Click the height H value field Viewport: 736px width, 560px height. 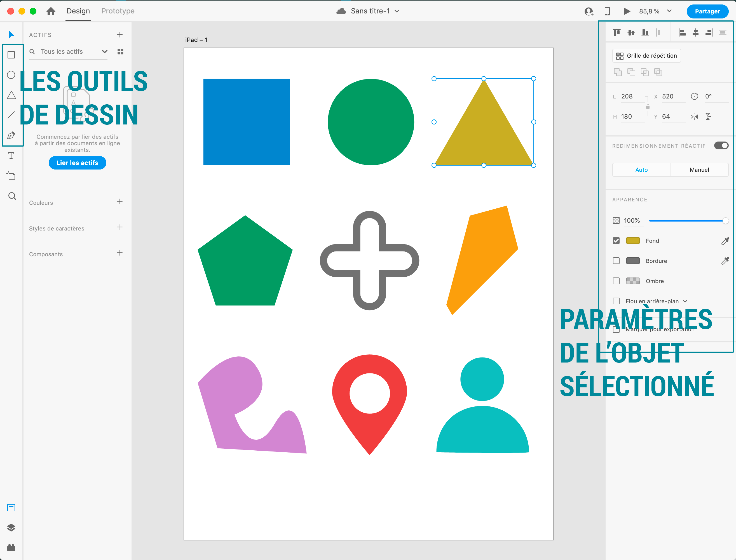(x=633, y=117)
